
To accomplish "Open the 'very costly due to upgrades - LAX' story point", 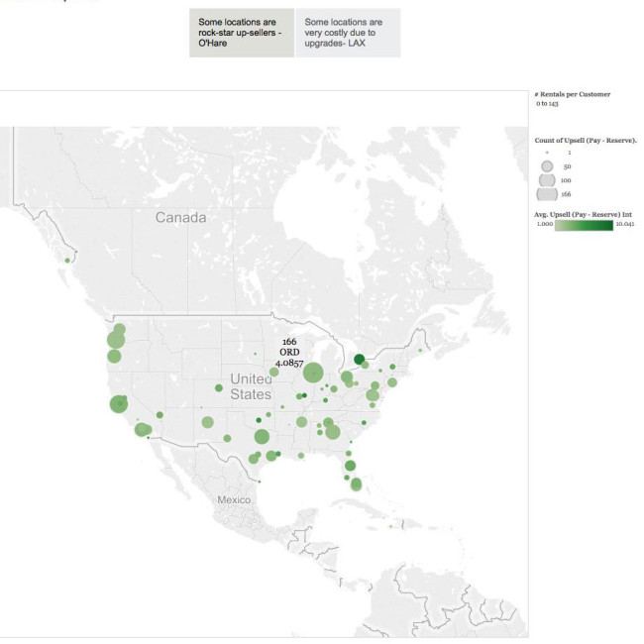I will pos(348,33).
